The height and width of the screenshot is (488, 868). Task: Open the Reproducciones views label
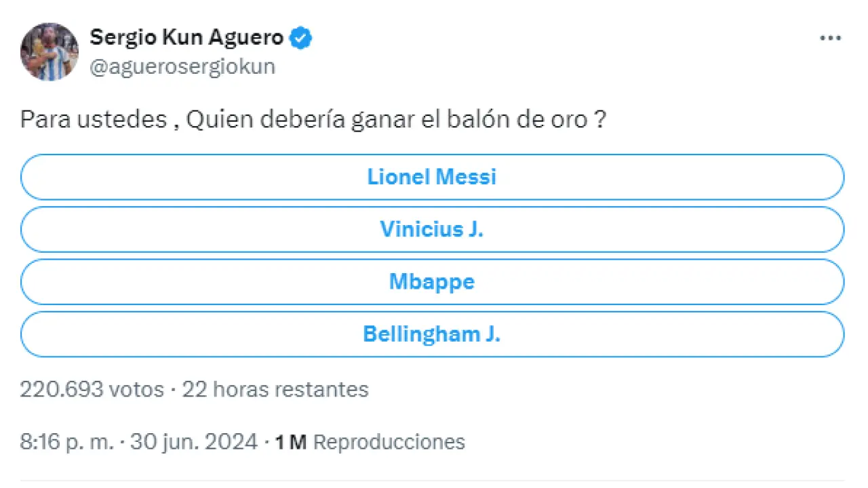(x=389, y=443)
